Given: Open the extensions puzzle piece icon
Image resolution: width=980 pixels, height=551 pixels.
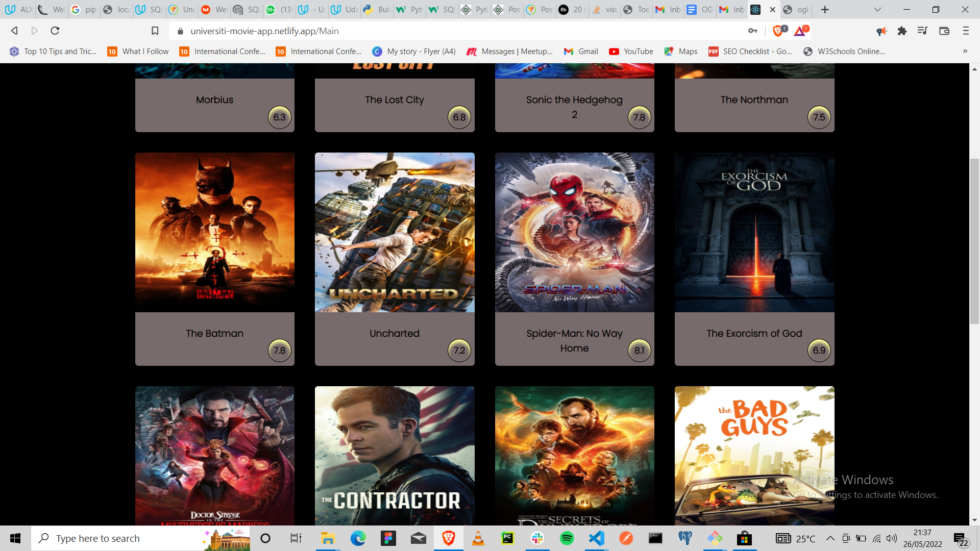Looking at the screenshot, I should (x=902, y=31).
